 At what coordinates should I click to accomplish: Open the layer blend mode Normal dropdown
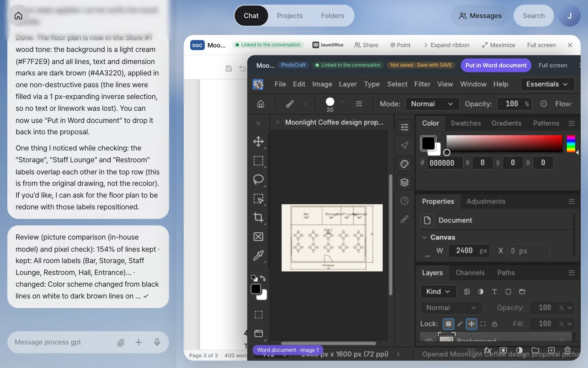click(451, 308)
